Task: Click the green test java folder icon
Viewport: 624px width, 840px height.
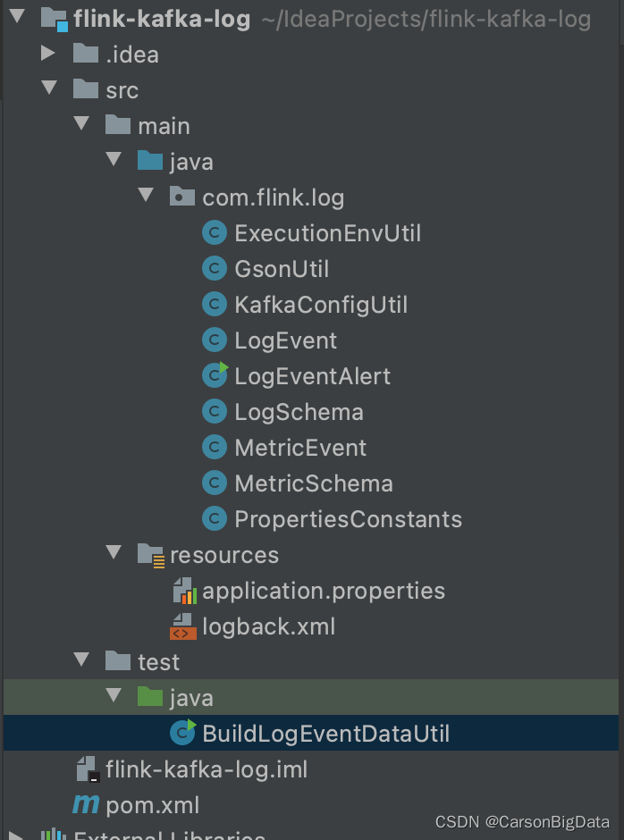Action: point(150,696)
